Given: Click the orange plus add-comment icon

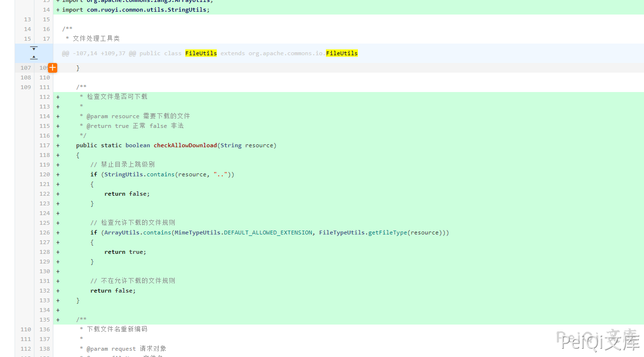Looking at the screenshot, I should (x=52, y=68).
